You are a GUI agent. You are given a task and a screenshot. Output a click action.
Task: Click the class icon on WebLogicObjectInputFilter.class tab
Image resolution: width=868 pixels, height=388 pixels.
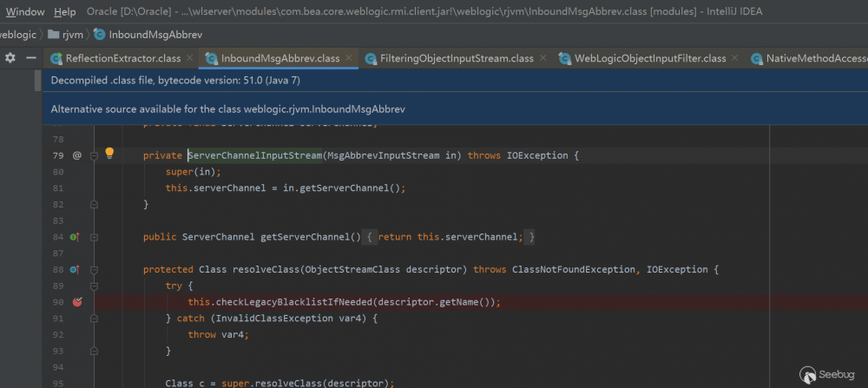(x=565, y=58)
